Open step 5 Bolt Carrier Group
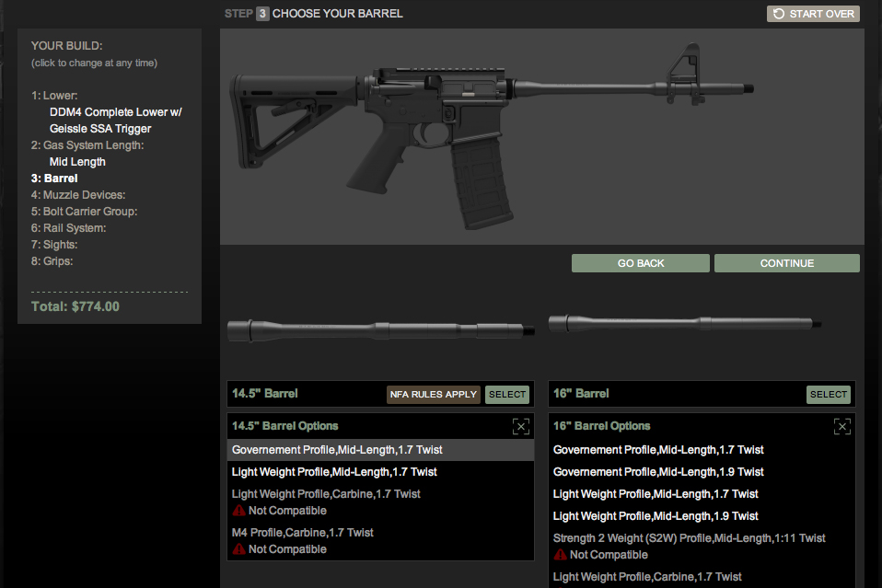882x588 pixels. pos(84,212)
